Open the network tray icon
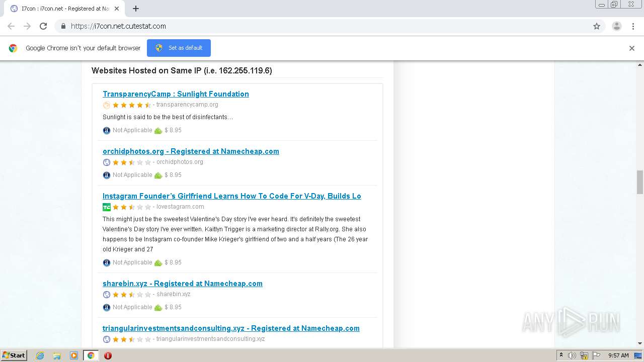Screen dimensions: 644x362 tap(584, 355)
